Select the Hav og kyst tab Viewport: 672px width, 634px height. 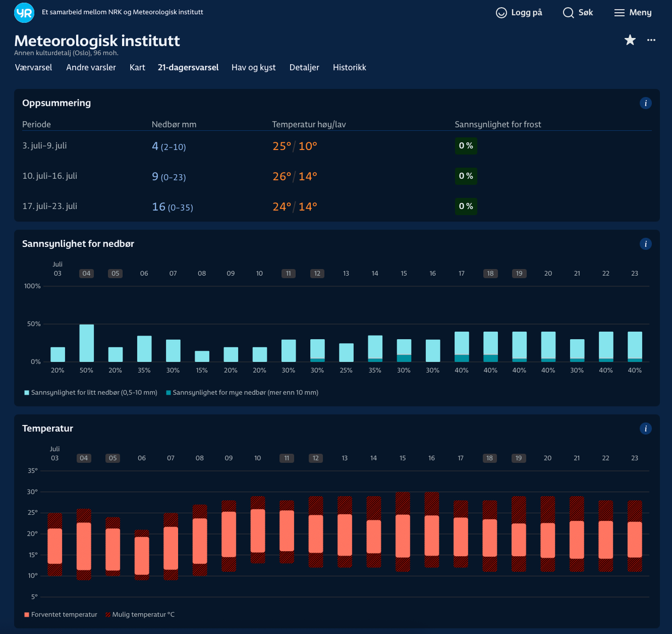click(x=254, y=67)
